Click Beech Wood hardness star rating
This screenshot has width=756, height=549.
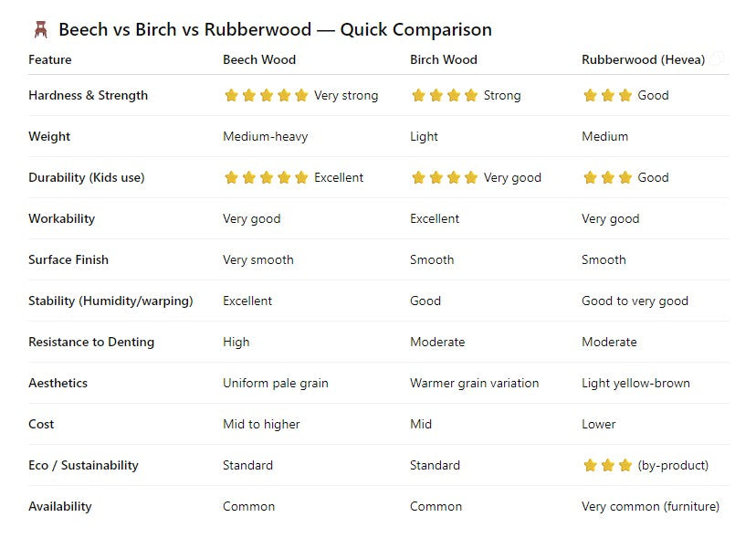[x=267, y=95]
